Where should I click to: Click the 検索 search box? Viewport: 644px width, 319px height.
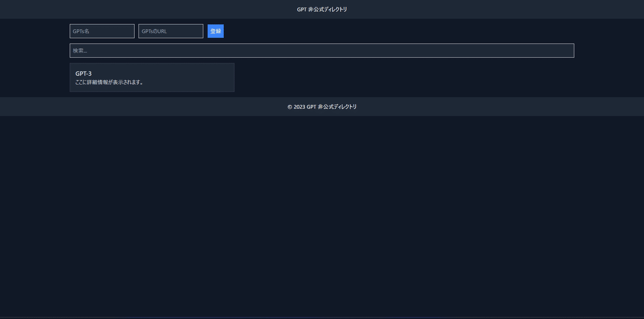coord(322,50)
